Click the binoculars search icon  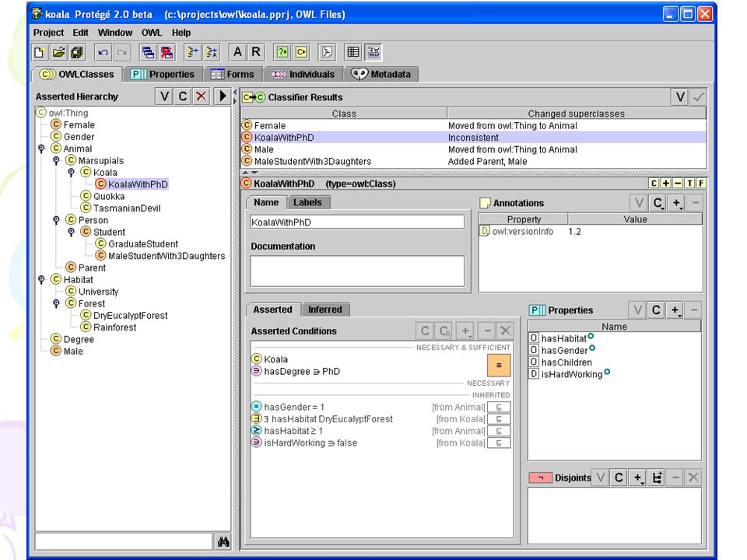223,541
